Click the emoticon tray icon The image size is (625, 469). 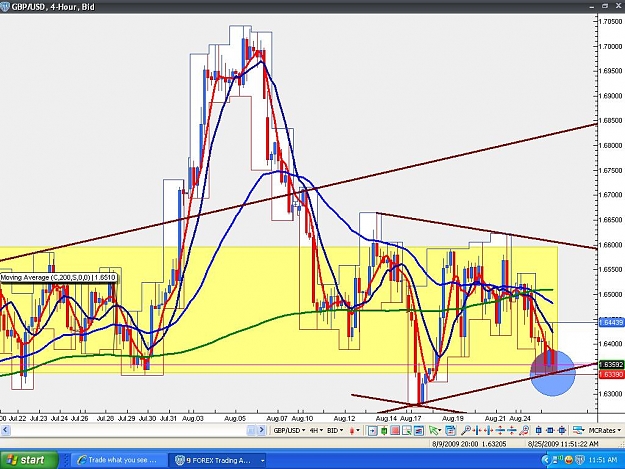(x=569, y=460)
